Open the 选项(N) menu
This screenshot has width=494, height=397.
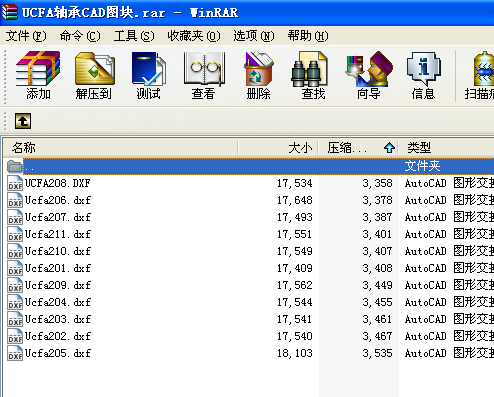point(254,36)
